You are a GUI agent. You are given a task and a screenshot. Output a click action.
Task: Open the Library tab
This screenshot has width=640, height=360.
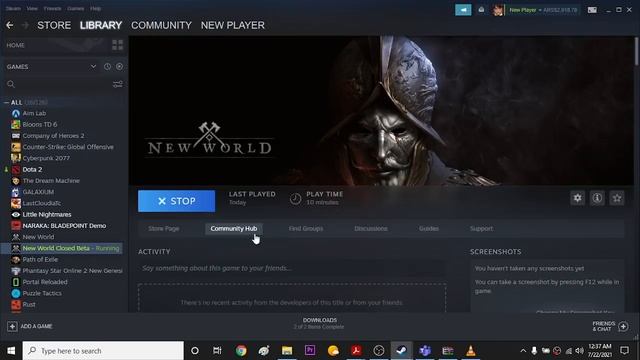coord(101,25)
